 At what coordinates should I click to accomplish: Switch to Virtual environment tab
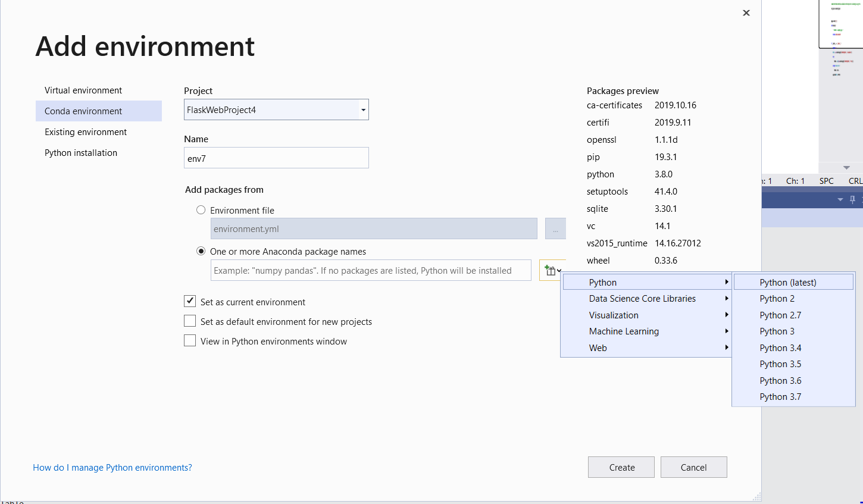pyautogui.click(x=83, y=90)
